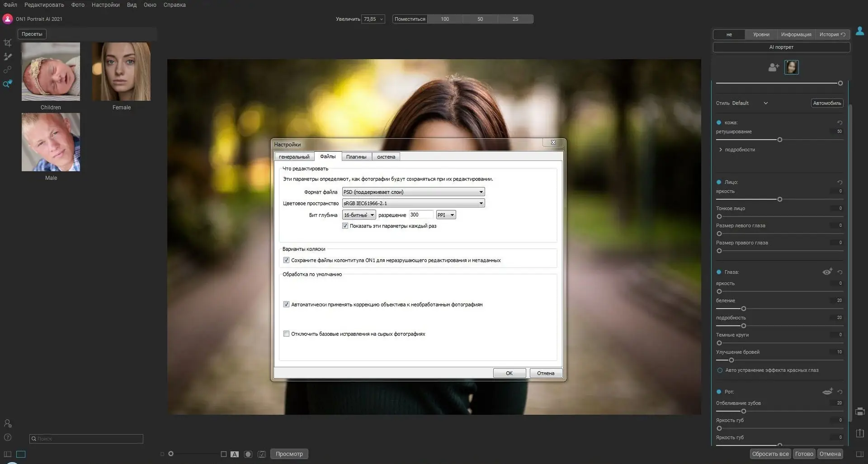Select the retouch brush tool icon
The height and width of the screenshot is (464, 868).
8,57
